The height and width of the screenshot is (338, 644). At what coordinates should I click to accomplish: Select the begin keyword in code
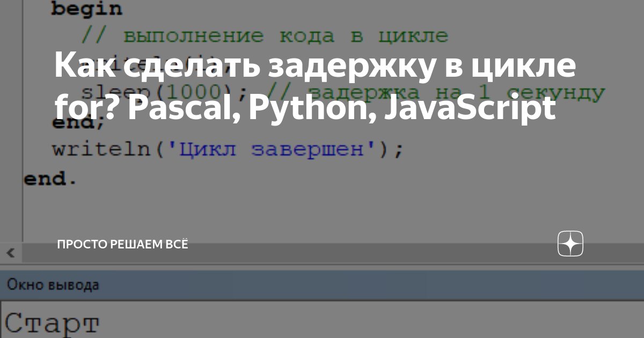(86, 9)
